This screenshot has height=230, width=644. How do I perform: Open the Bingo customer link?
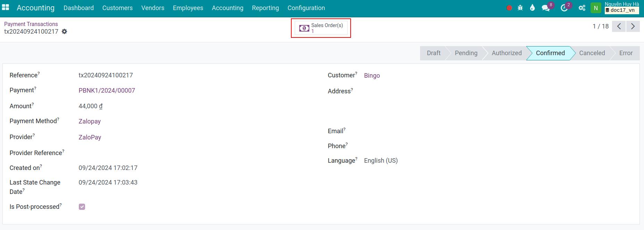point(372,76)
